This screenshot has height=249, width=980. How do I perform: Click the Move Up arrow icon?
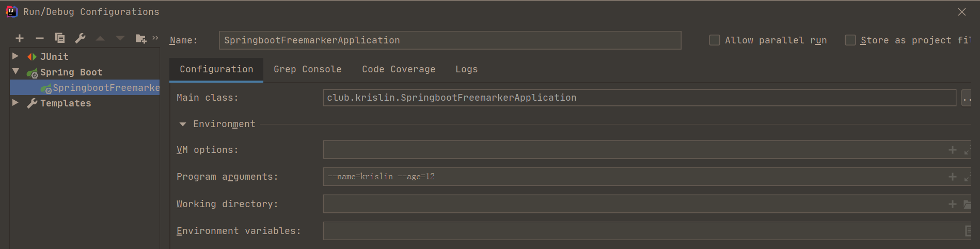pos(100,38)
